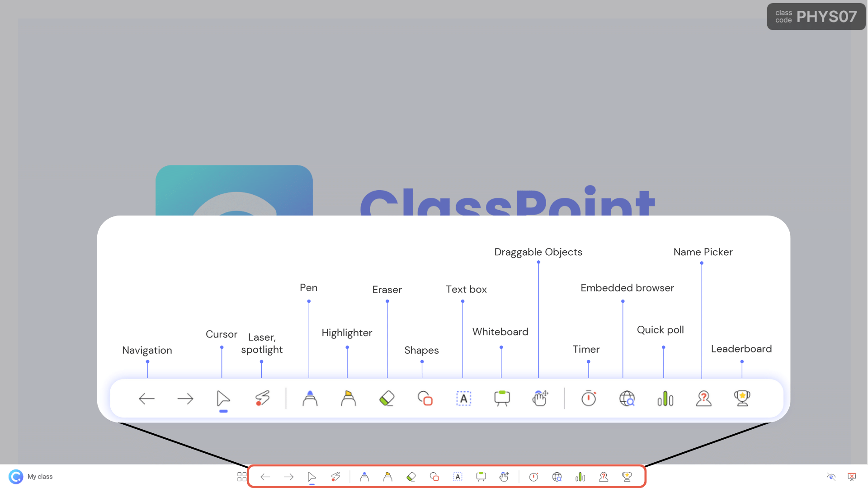
Task: Navigate to the next slide
Action: click(x=288, y=477)
